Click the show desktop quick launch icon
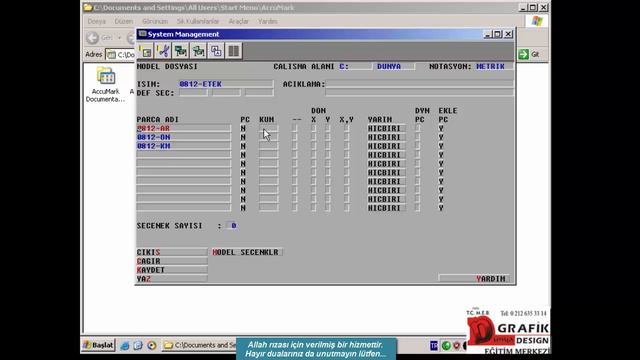Viewport: 640px width, 360px height. [138, 345]
